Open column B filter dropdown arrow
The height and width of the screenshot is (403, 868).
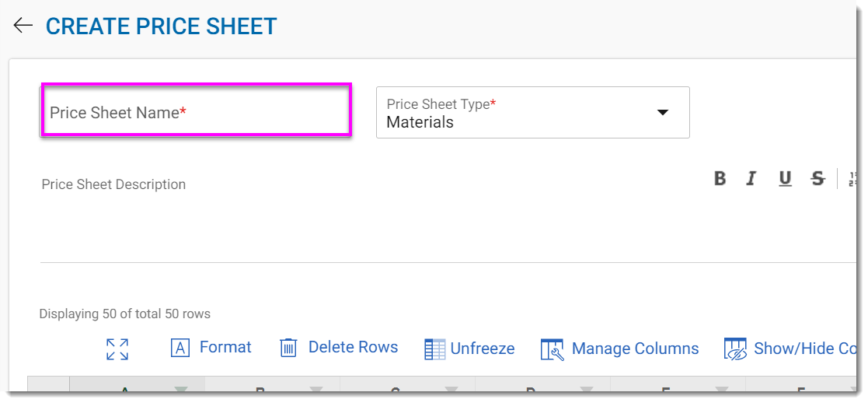click(316, 390)
